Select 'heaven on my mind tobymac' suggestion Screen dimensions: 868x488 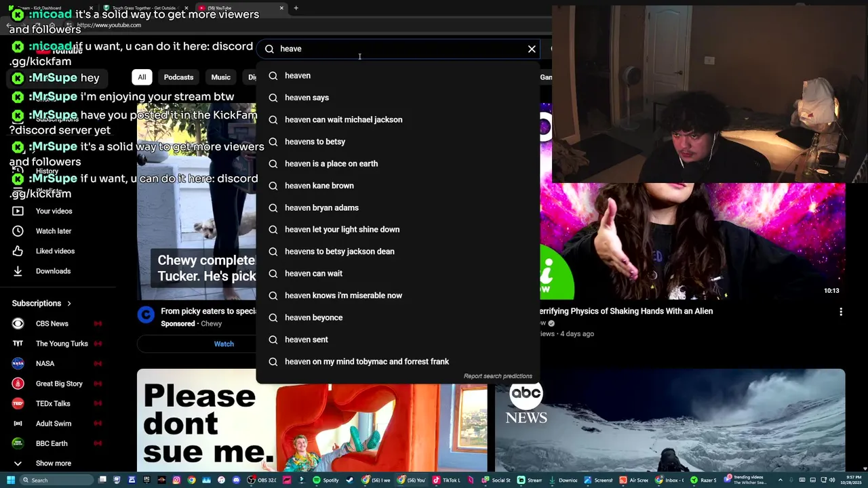[x=398, y=361]
